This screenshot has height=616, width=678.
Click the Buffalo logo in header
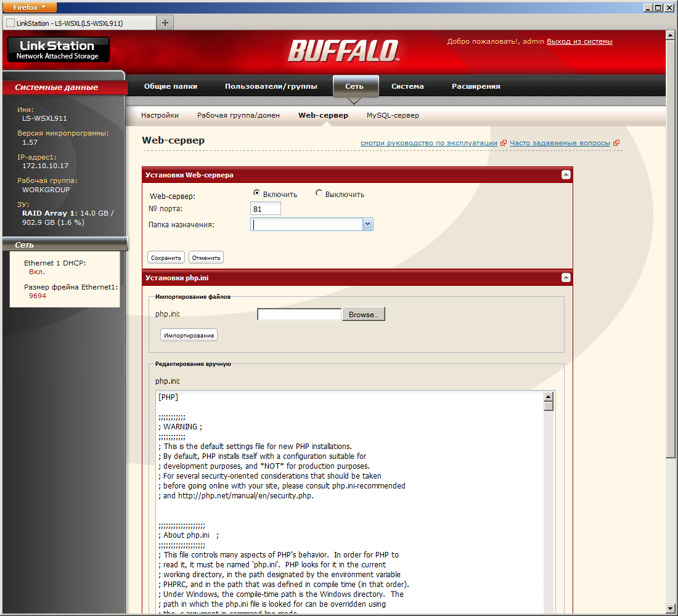pos(344,51)
